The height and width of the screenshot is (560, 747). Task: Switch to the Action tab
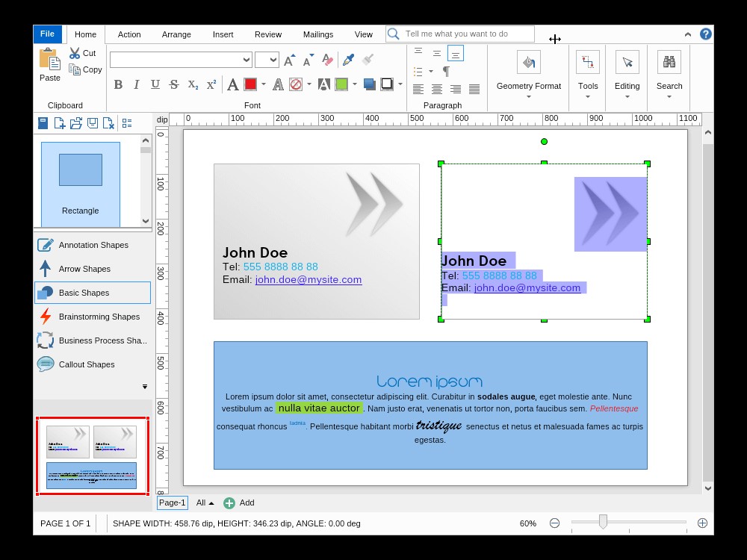coord(129,34)
